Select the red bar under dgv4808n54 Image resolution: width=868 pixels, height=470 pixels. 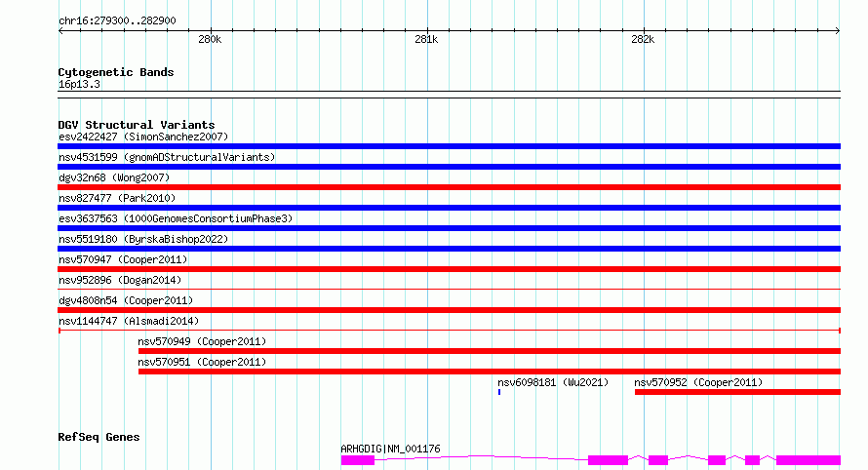pos(449,310)
